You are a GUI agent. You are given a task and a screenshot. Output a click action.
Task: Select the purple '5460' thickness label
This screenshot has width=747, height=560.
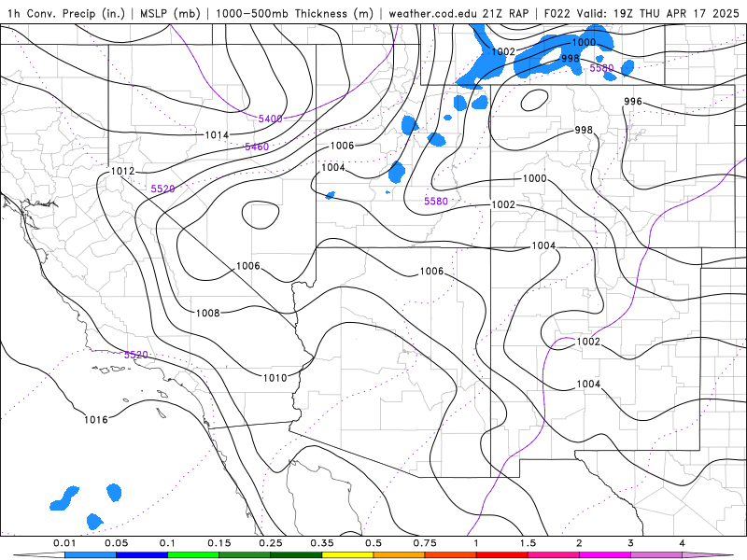point(257,147)
